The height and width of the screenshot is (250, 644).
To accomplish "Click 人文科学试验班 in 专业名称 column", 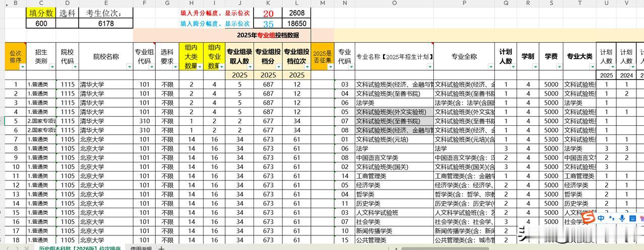I will pyautogui.click(x=394, y=212).
